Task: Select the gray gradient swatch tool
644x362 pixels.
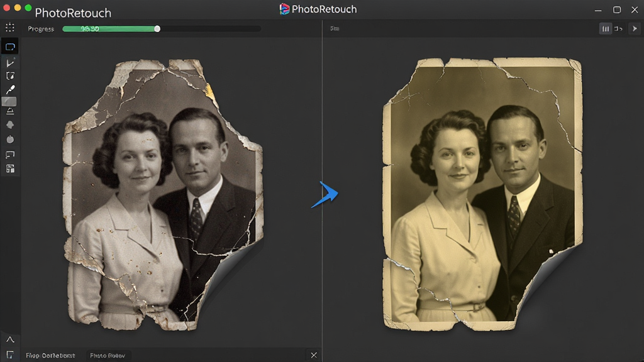Action: 9,101
